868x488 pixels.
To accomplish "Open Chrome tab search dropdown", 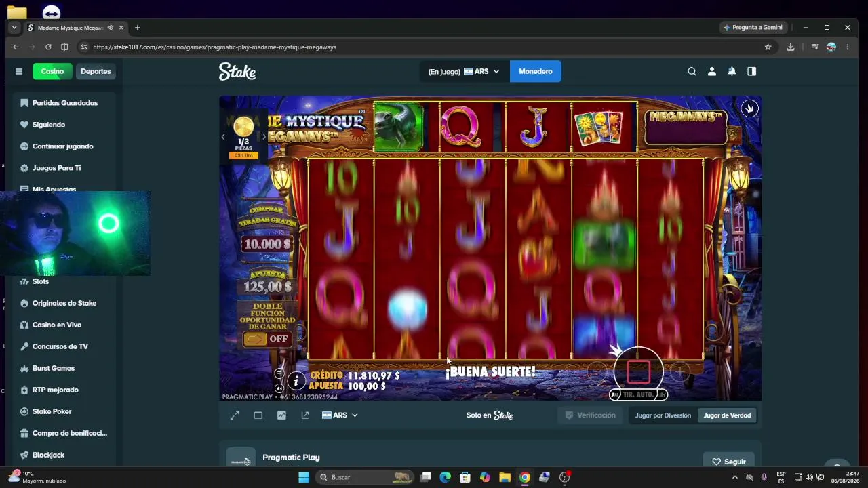I will (14, 28).
